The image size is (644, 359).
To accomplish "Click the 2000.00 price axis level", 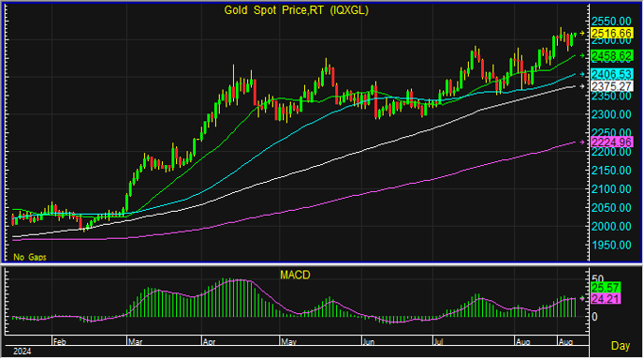I will click(x=611, y=226).
